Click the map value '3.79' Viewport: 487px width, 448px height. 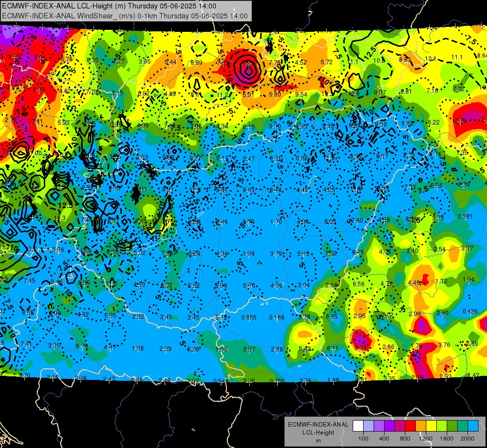[276, 254]
